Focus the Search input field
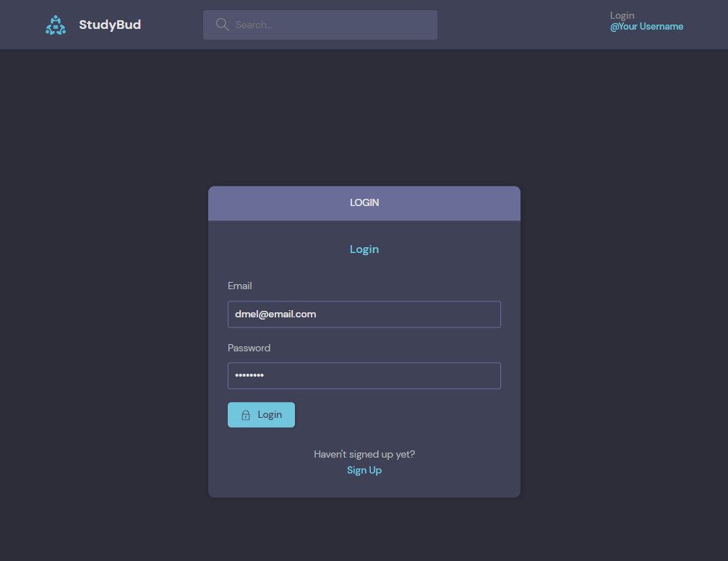This screenshot has height=561, width=728. pos(320,25)
